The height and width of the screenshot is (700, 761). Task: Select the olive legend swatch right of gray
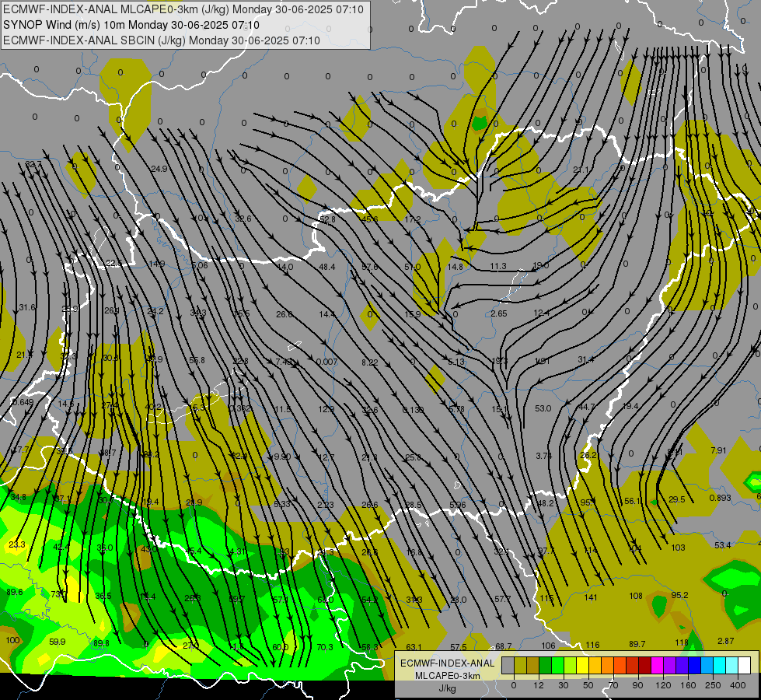[520, 665]
